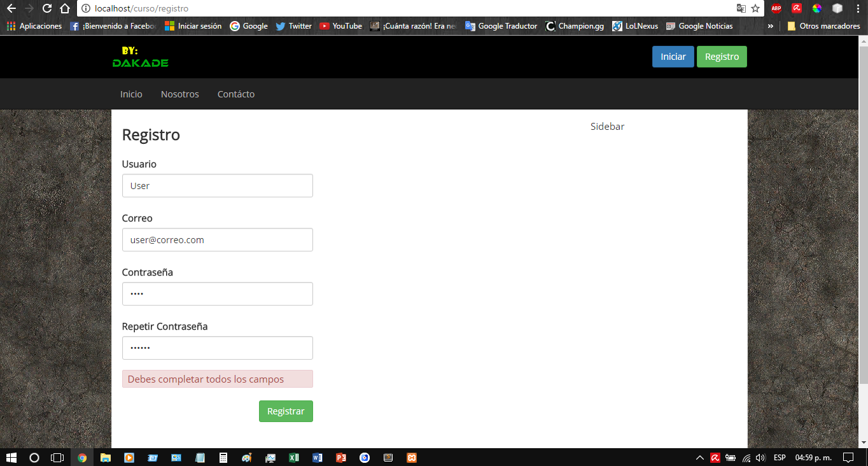The height and width of the screenshot is (466, 868).
Task: Open the YouTube bookmark
Action: click(x=340, y=26)
